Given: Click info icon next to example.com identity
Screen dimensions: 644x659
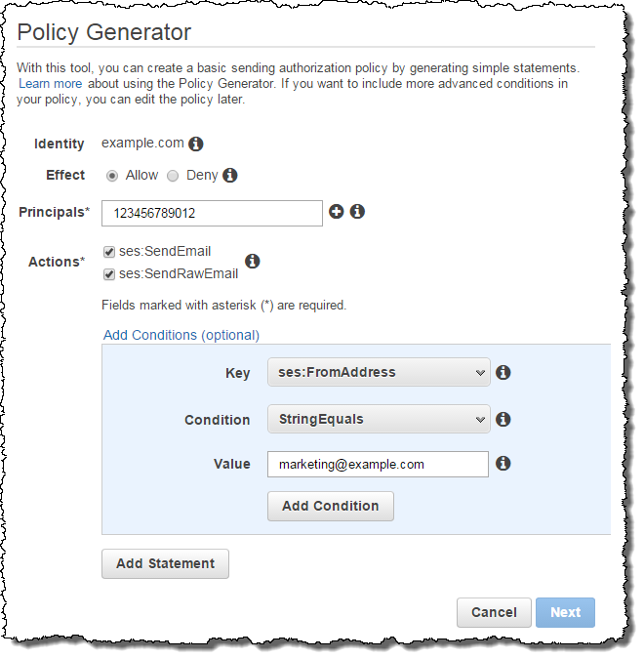Looking at the screenshot, I should 196,144.
